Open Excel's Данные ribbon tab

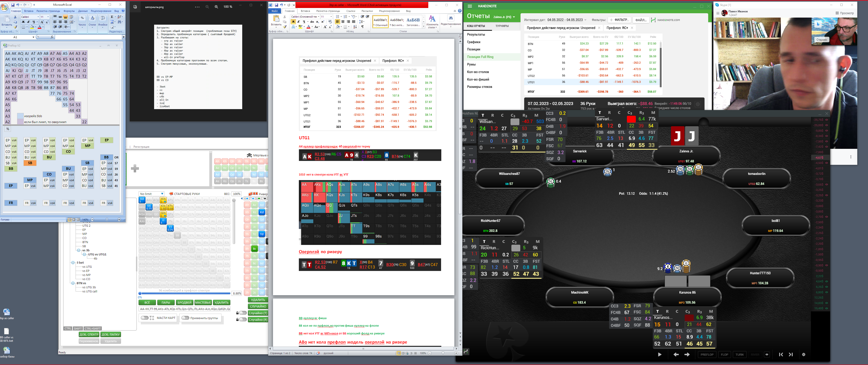(x=83, y=11)
